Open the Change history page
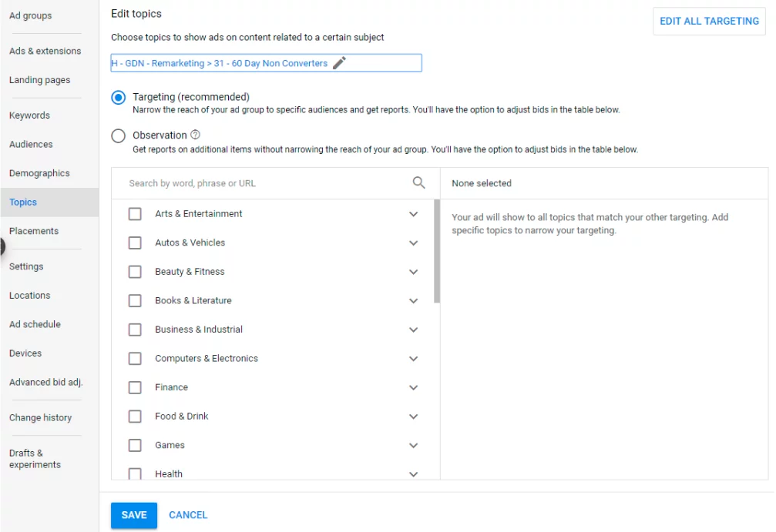 tap(40, 417)
